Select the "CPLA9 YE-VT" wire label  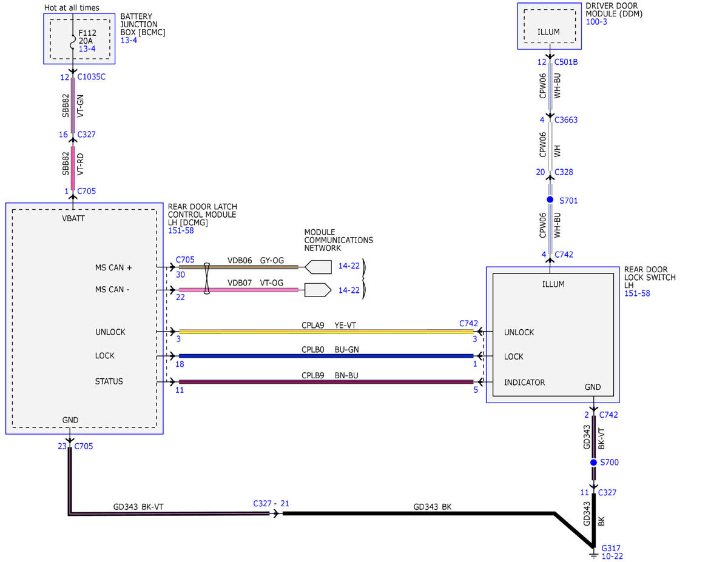click(x=329, y=325)
